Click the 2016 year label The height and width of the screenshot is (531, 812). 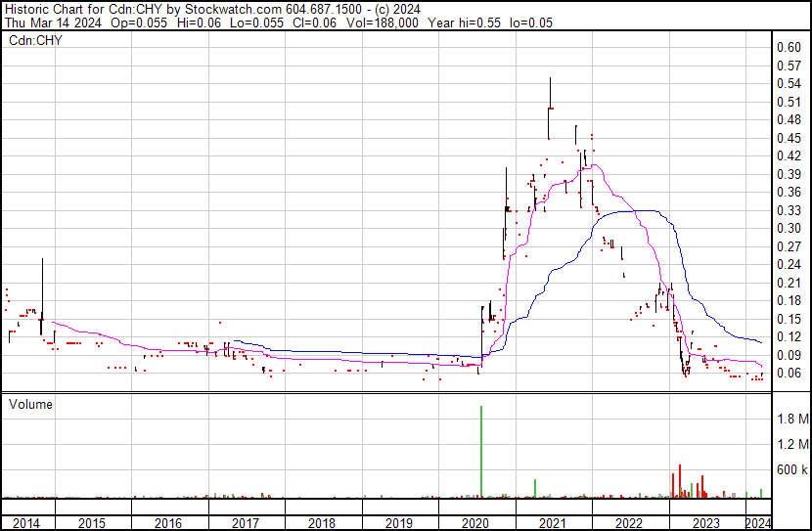168,523
